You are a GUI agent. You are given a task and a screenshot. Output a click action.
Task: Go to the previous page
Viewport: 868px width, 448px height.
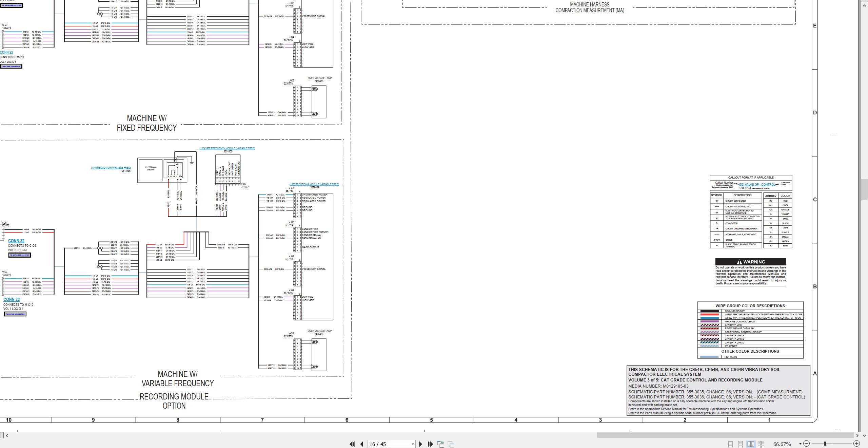(x=362, y=444)
